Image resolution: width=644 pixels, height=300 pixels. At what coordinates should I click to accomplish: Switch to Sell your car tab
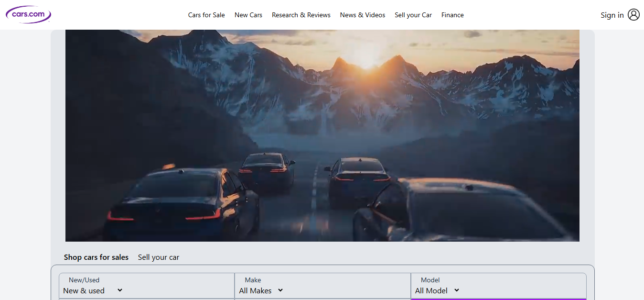(x=159, y=257)
